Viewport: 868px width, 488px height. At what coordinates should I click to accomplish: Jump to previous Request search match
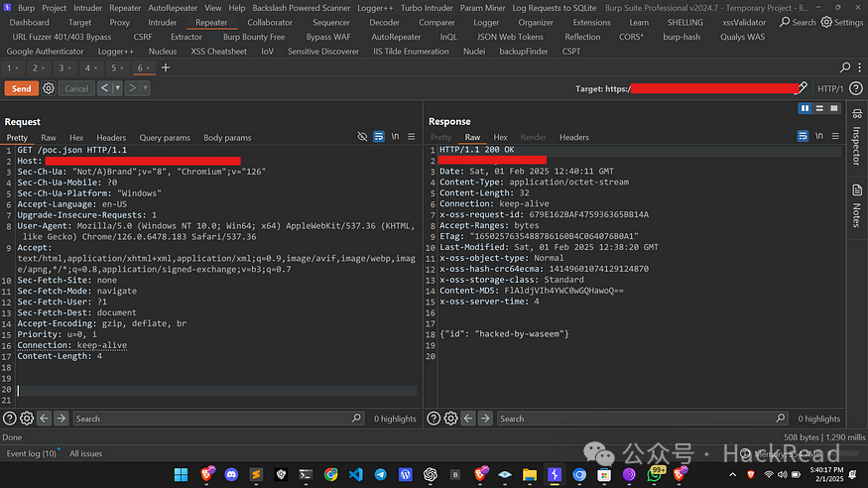[45, 419]
